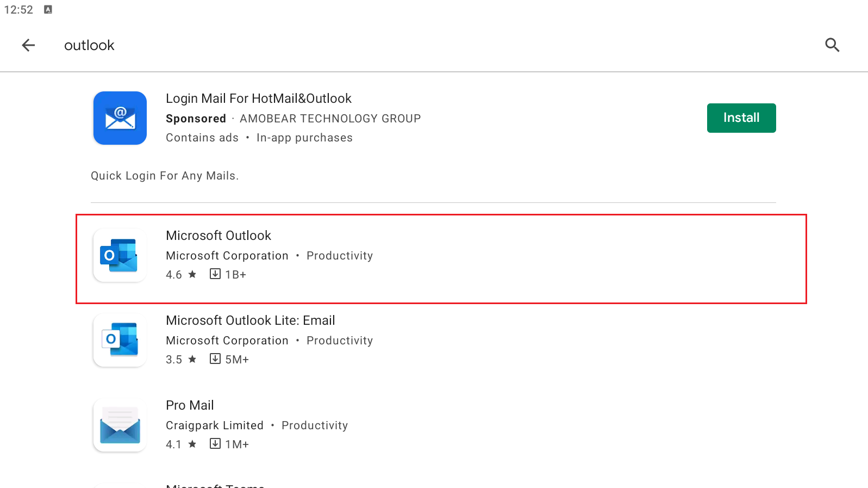Click the keyboard indicator in status bar
Screen dimensions: 868x488
(x=48, y=9)
